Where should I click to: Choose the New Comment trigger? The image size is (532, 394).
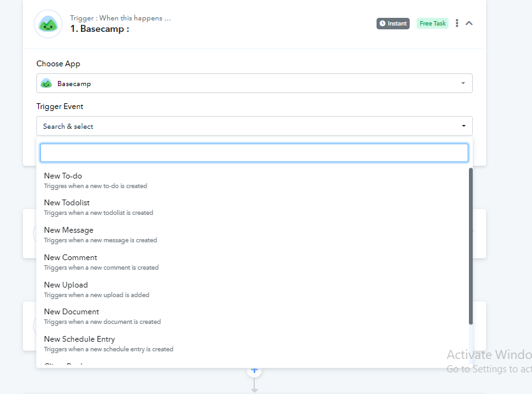252,262
